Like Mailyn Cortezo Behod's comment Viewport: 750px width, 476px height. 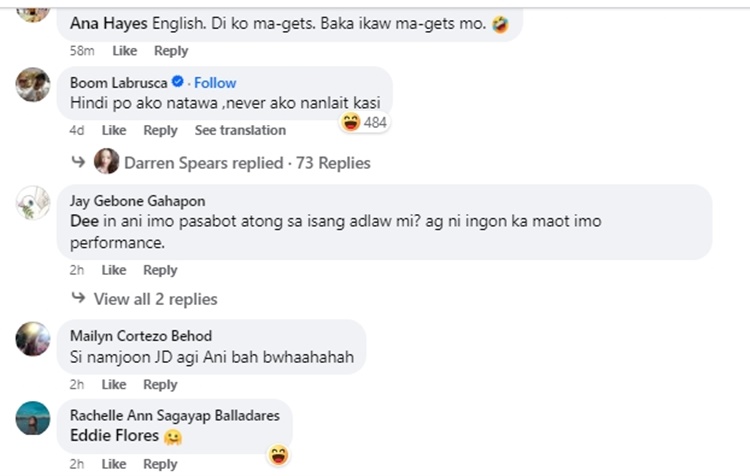(114, 384)
